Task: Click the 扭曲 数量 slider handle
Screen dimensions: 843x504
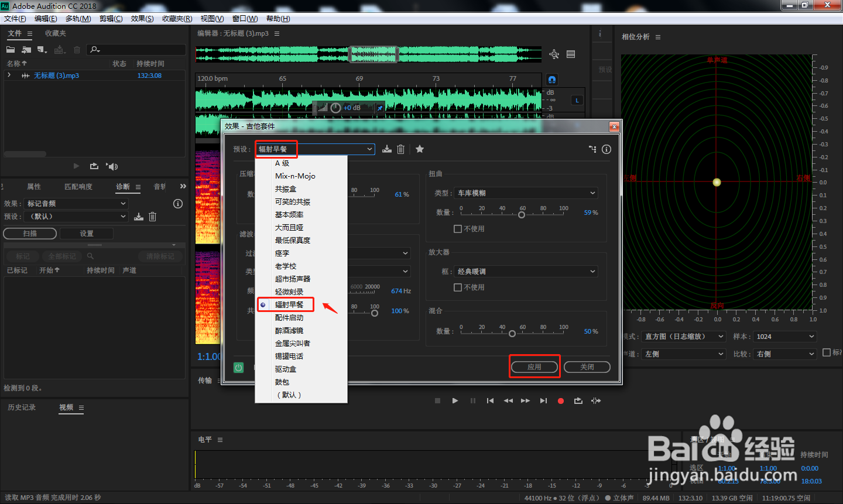Action: coord(522,215)
